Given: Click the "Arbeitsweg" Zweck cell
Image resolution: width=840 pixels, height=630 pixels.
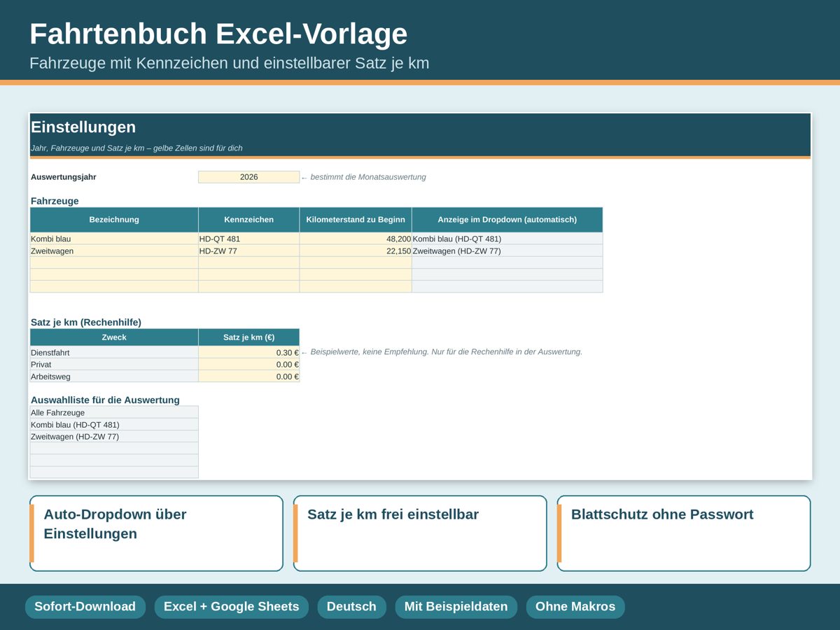Looking at the screenshot, I should pos(114,377).
